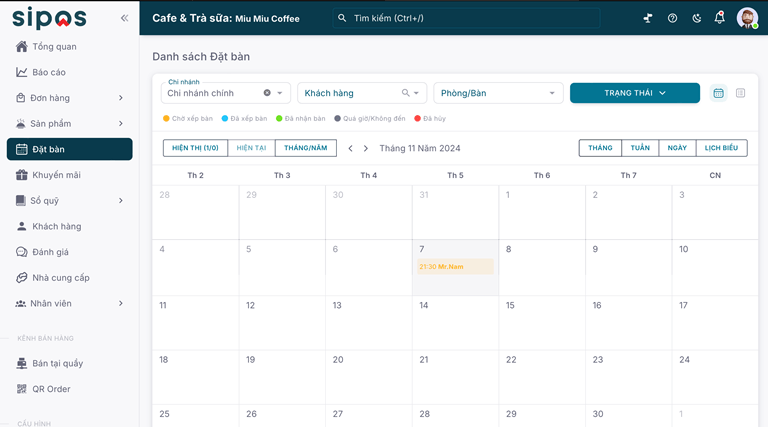768x427 pixels.
Task: Open Tổng quan home icon
Action: (x=22, y=47)
